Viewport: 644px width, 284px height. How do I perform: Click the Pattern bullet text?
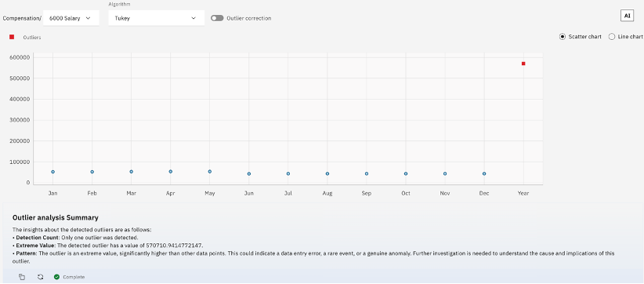coord(313,257)
